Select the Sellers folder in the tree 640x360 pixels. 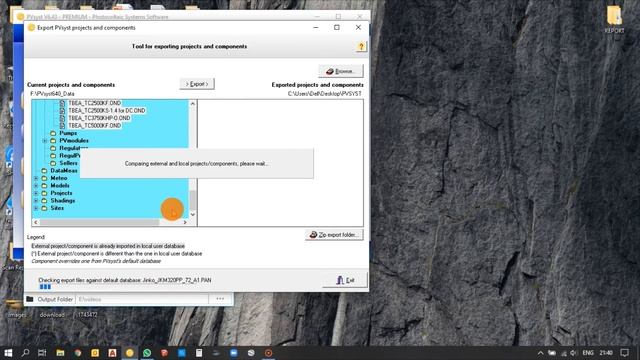68,163
